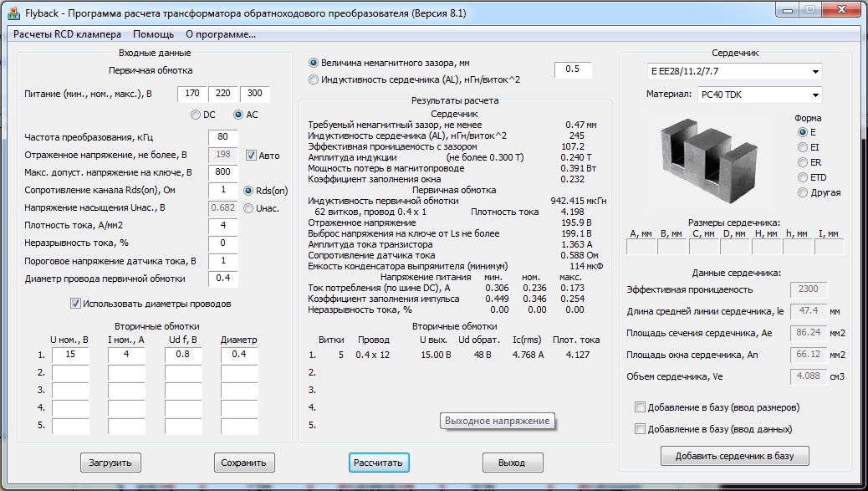Select Величина немагнитного зазора option

click(314, 63)
